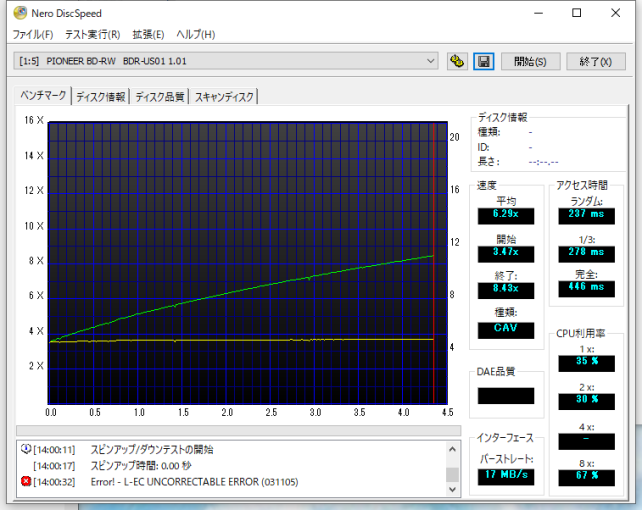Close the Nero DiscSpeed window
The height and width of the screenshot is (510, 642).
pos(615,13)
